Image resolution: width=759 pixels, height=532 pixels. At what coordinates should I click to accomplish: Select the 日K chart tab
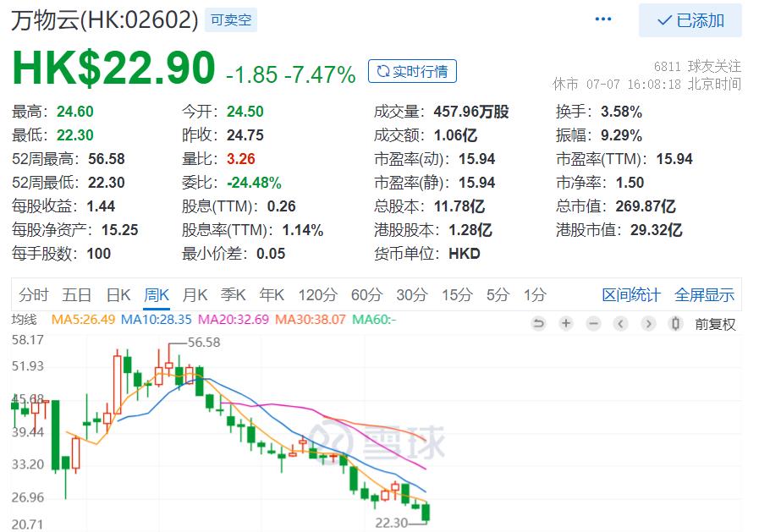[118, 294]
